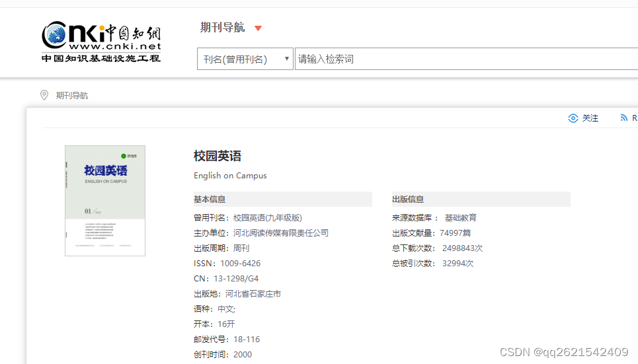This screenshot has height=364, width=638.
Task: Click the RSS feed icon
Action: 623,118
